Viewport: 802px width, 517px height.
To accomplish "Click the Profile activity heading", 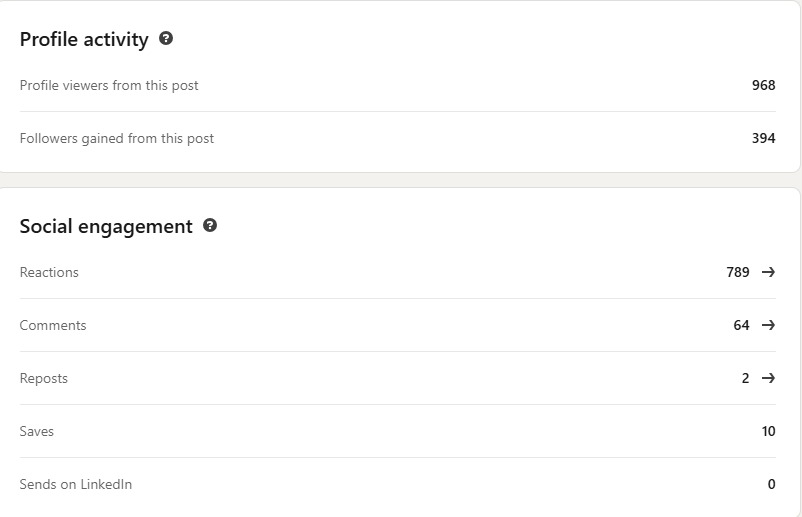I will pyautogui.click(x=84, y=39).
